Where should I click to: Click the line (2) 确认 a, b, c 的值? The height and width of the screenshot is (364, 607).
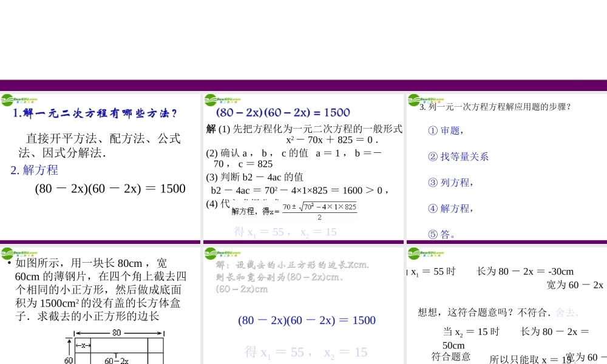(x=294, y=158)
